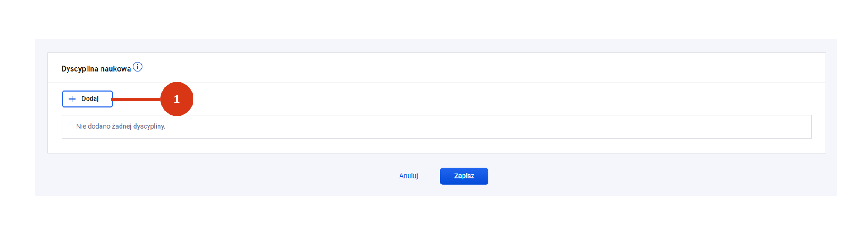Click the "Dodaj" text label
This screenshot has height=242, width=868.
point(90,99)
